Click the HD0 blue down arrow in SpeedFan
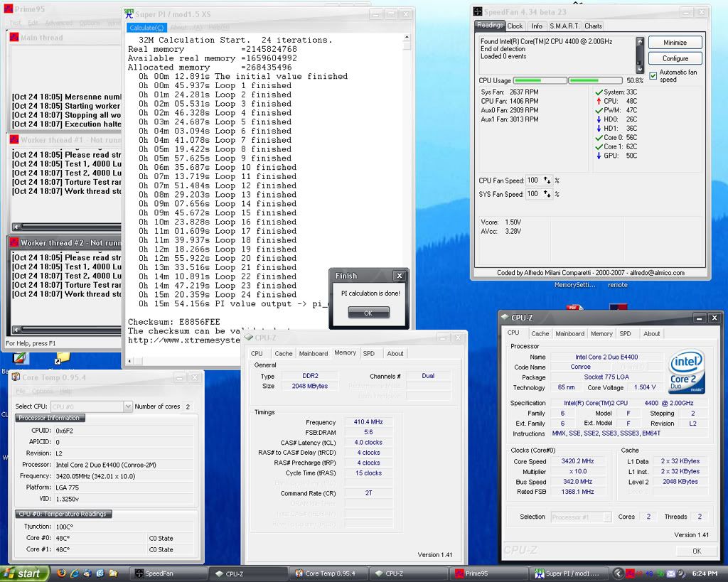Image resolution: width=728 pixels, height=582 pixels. pos(599,119)
